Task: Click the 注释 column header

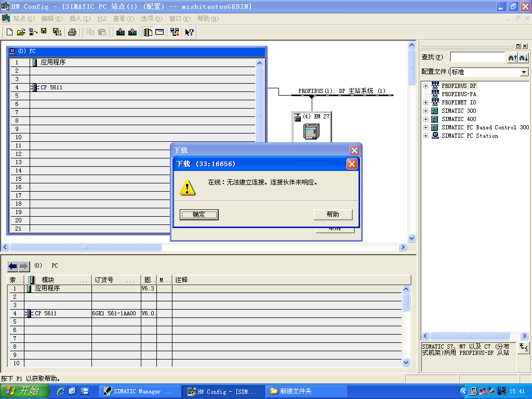Action: (x=292, y=280)
